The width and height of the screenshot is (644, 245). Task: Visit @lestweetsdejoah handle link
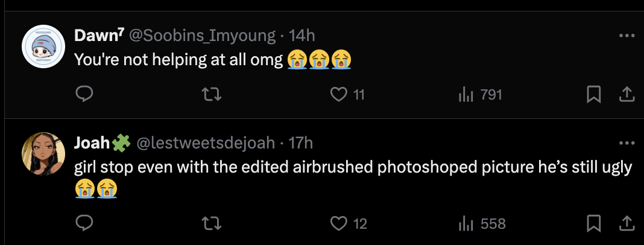(207, 143)
